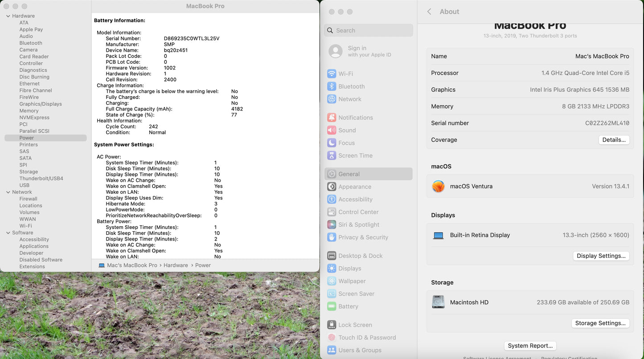This screenshot has height=359, width=644.
Task: Collapse the Hardware tree section
Action: 8,16
